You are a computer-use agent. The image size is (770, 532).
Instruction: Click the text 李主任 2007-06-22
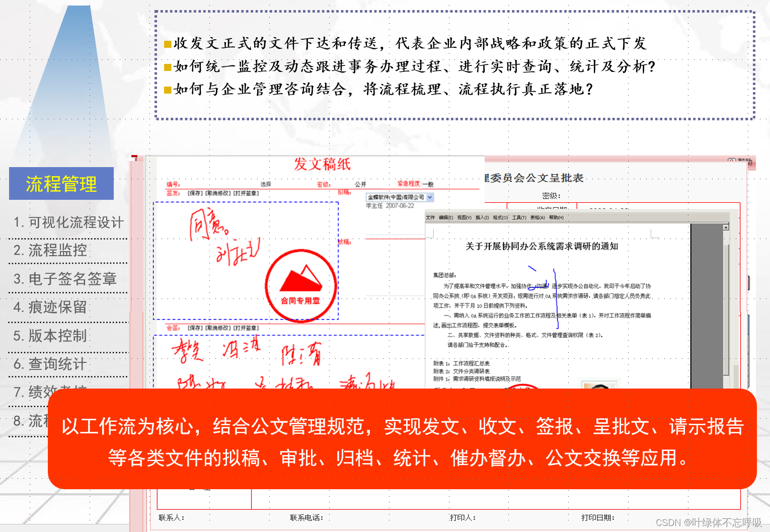coord(390,206)
